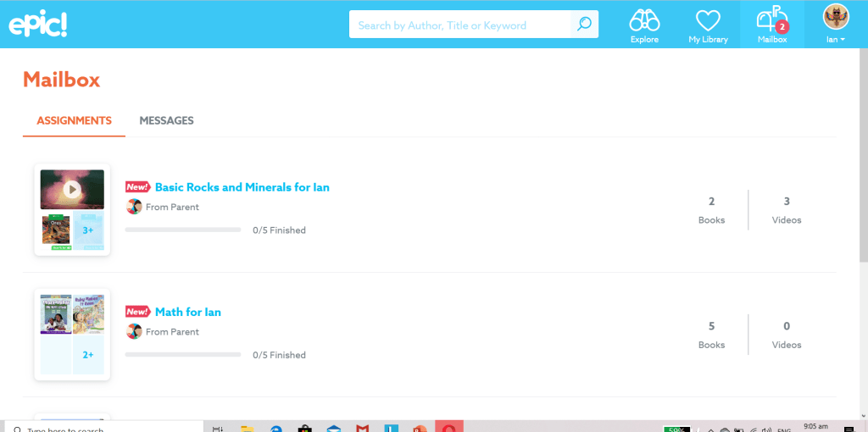
Task: Click the Basic Rocks assignment progress bar
Action: [x=183, y=230]
